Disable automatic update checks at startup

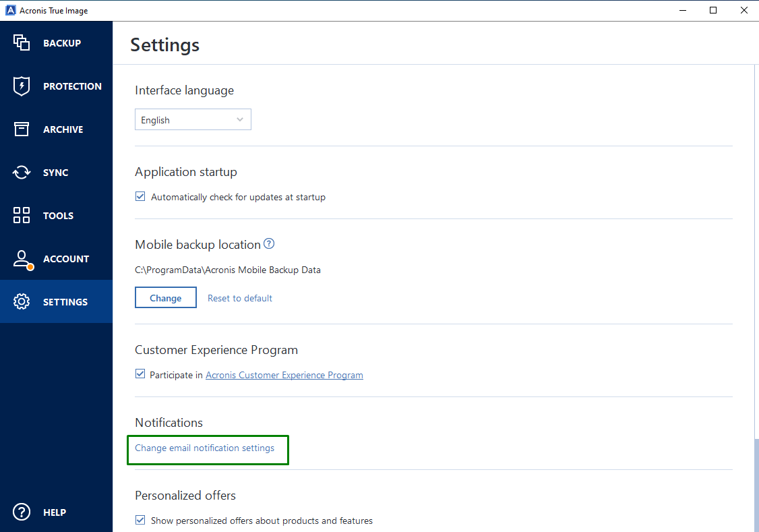(x=140, y=196)
